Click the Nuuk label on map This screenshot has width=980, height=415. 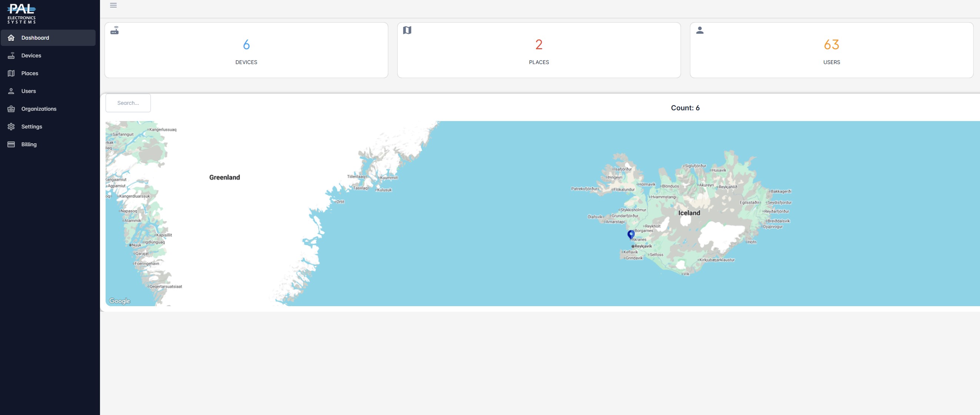[x=137, y=245]
